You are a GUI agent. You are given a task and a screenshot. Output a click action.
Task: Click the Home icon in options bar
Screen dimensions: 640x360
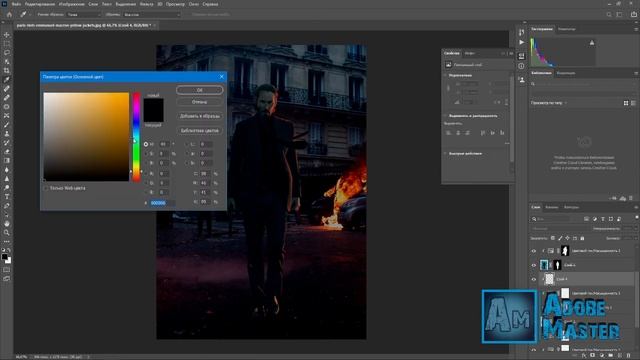click(9, 14)
